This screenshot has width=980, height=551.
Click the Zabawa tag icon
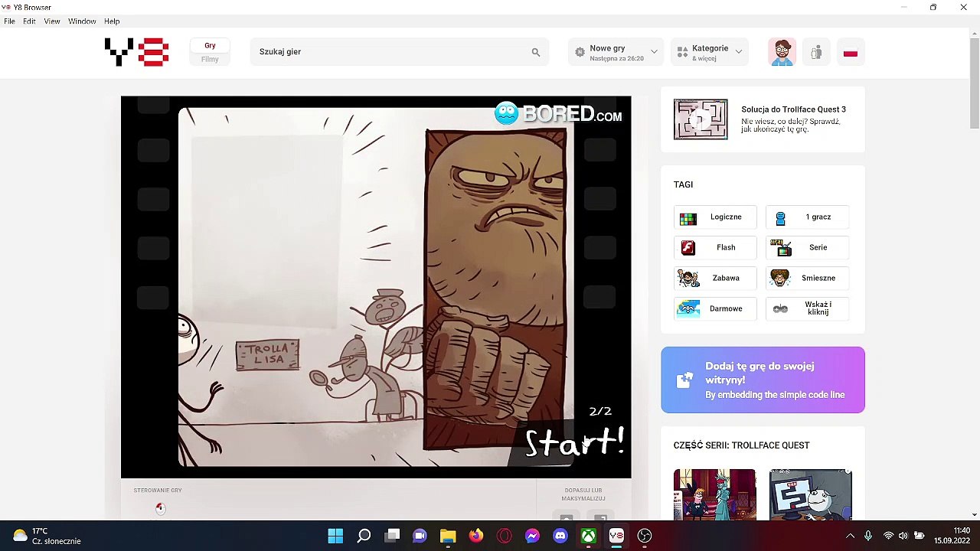[x=688, y=278]
